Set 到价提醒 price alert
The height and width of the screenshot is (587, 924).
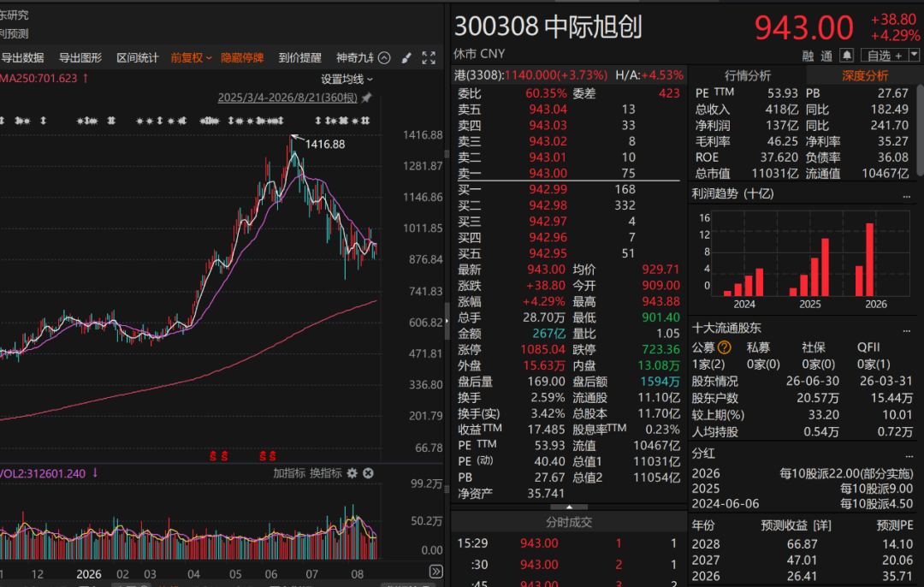pyautogui.click(x=300, y=57)
